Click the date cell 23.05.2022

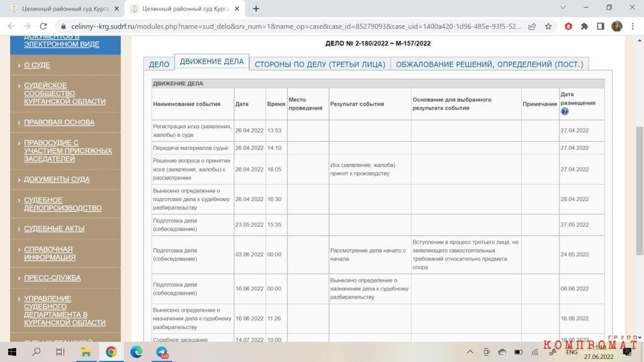point(249,224)
